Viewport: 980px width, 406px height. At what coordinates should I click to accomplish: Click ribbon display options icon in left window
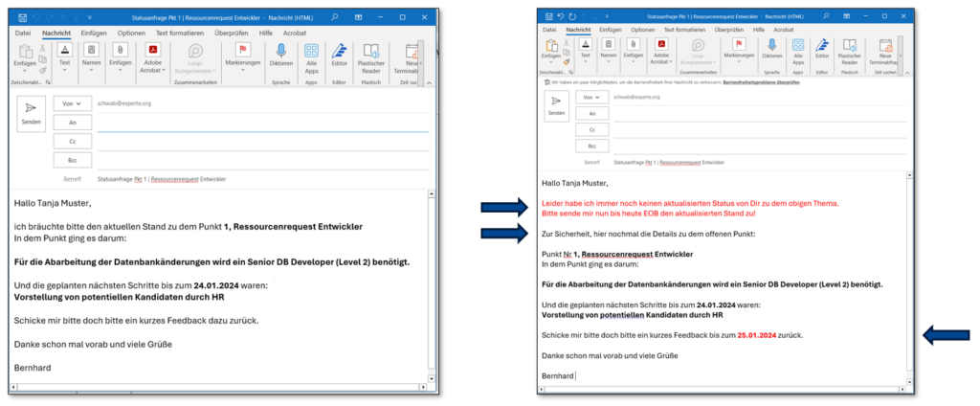click(358, 17)
